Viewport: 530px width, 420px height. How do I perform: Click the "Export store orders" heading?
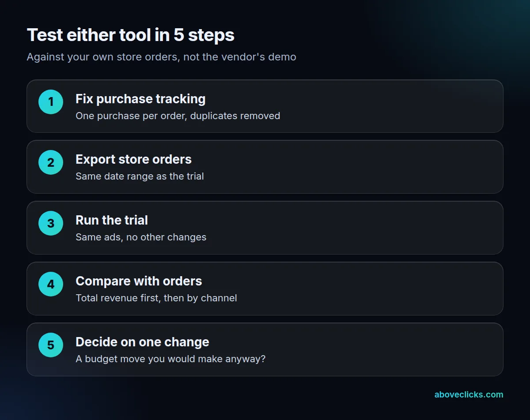point(133,159)
